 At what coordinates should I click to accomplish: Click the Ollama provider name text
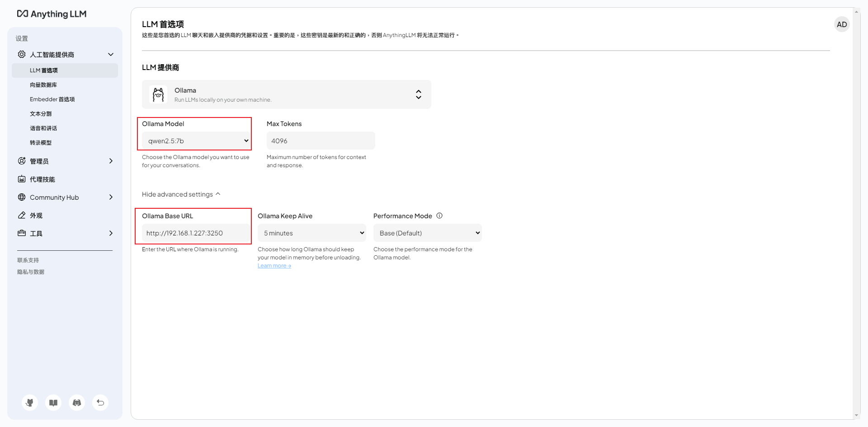[185, 90]
